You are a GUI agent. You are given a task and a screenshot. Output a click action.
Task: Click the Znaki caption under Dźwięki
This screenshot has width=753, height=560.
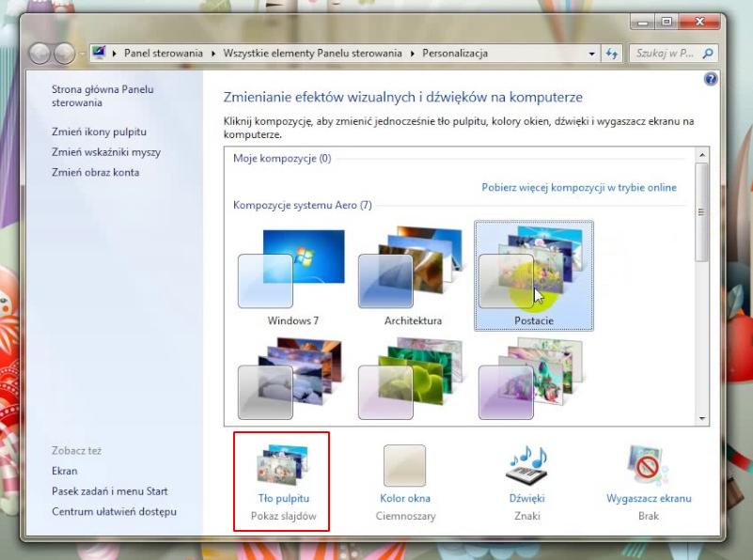click(x=526, y=516)
